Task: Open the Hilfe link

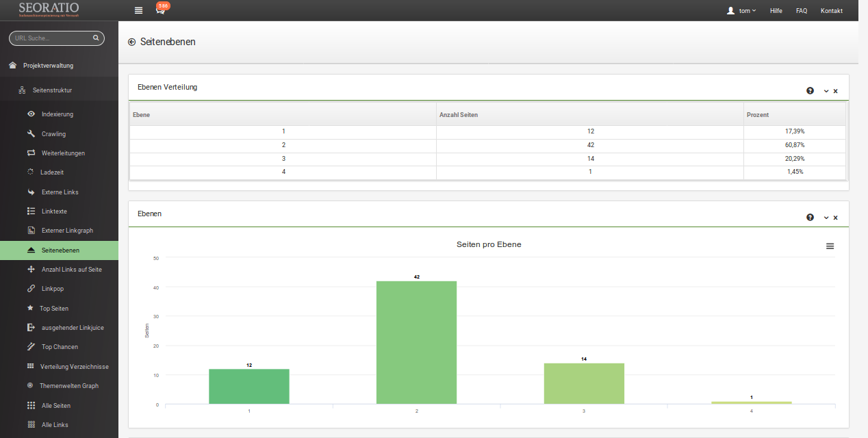Action: pyautogui.click(x=776, y=10)
